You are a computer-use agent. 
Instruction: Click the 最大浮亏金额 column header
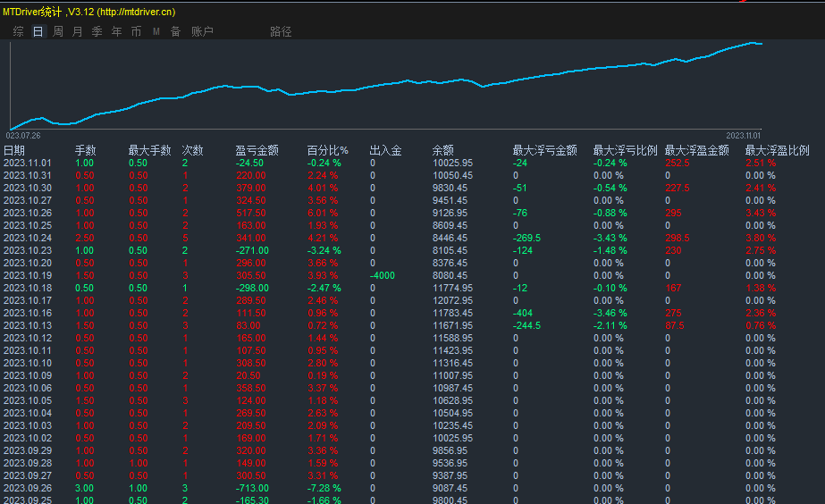544,150
